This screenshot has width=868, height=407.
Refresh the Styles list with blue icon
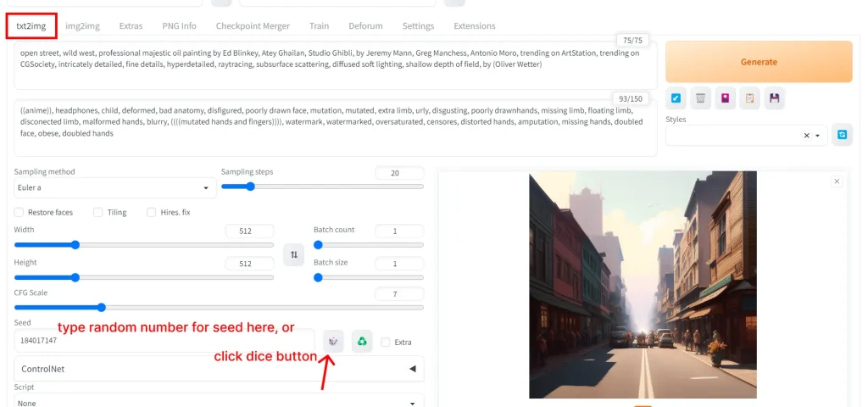pos(842,135)
